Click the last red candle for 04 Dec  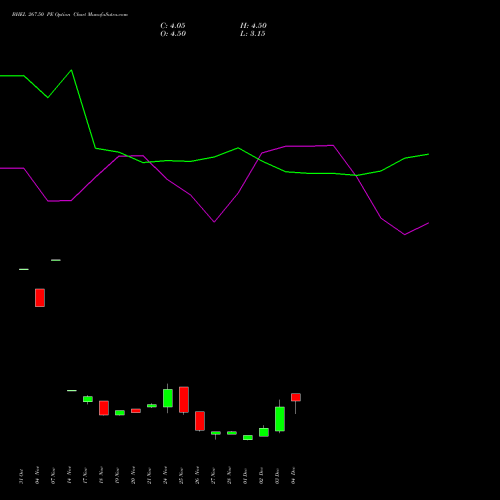[x=296, y=397]
